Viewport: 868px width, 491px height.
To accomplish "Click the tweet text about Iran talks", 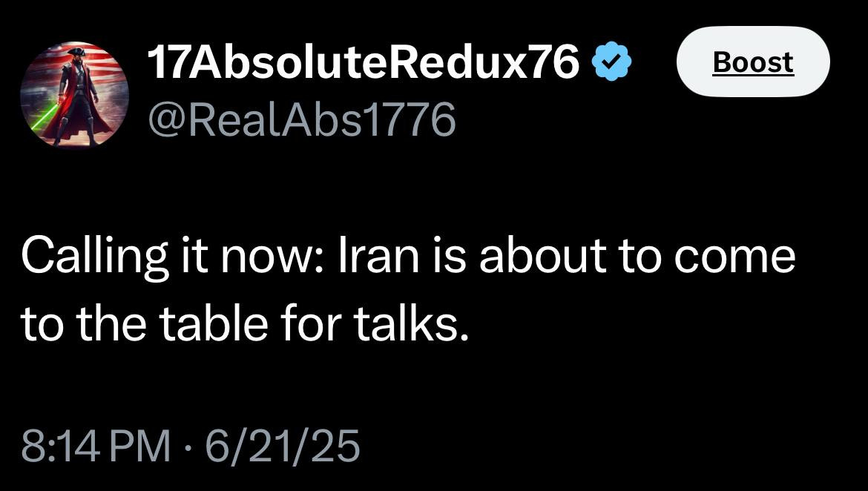I will pos(407,290).
